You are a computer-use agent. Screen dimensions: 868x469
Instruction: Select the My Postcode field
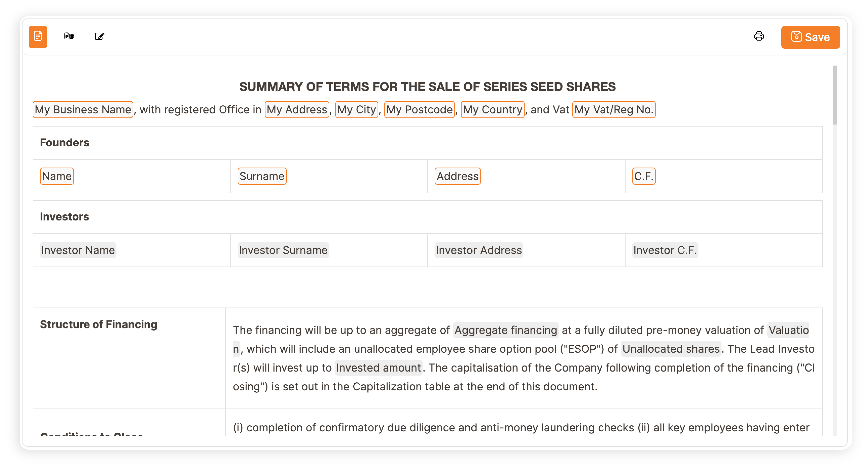(419, 110)
